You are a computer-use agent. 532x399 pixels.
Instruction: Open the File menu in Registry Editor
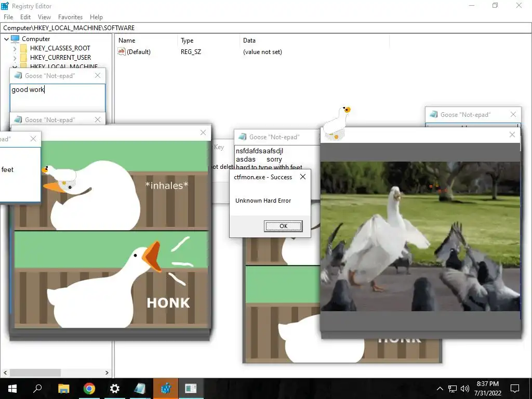[8, 17]
